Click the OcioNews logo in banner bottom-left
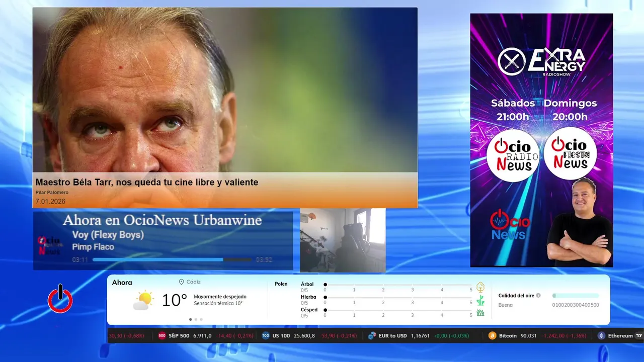The height and width of the screenshot is (362, 644). tap(509, 225)
